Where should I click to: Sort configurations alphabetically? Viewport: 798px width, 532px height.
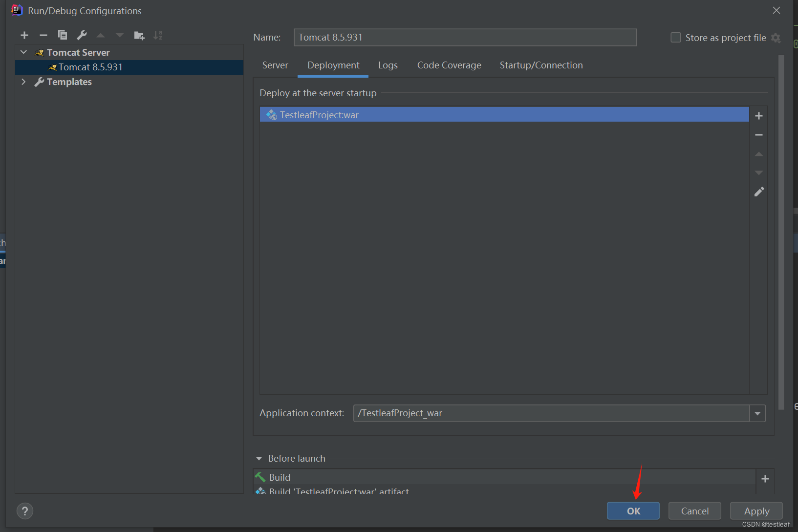pos(158,35)
